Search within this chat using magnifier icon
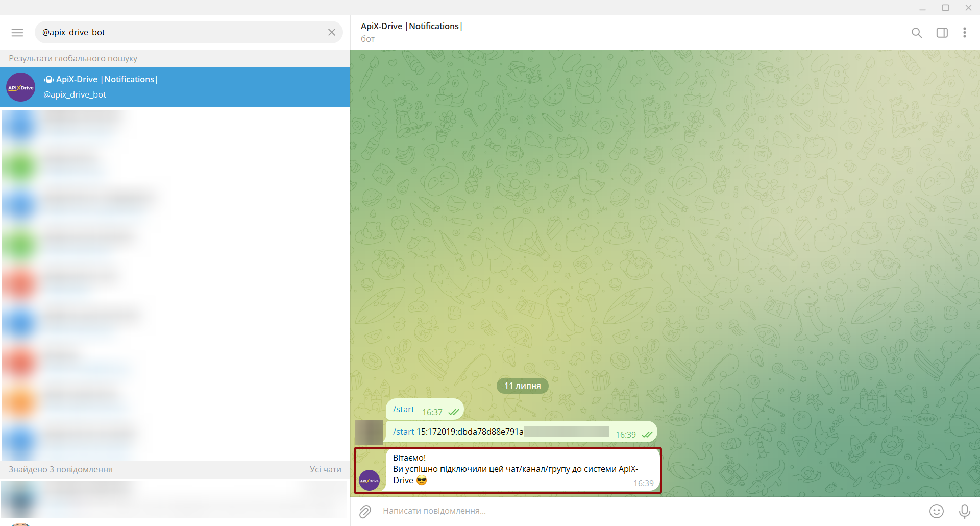This screenshot has width=980, height=526. (917, 33)
